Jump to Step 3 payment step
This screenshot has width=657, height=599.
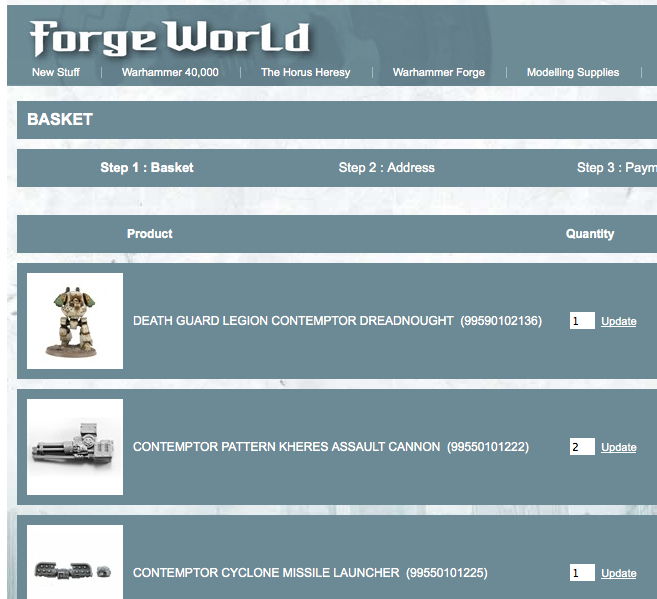[x=616, y=168]
